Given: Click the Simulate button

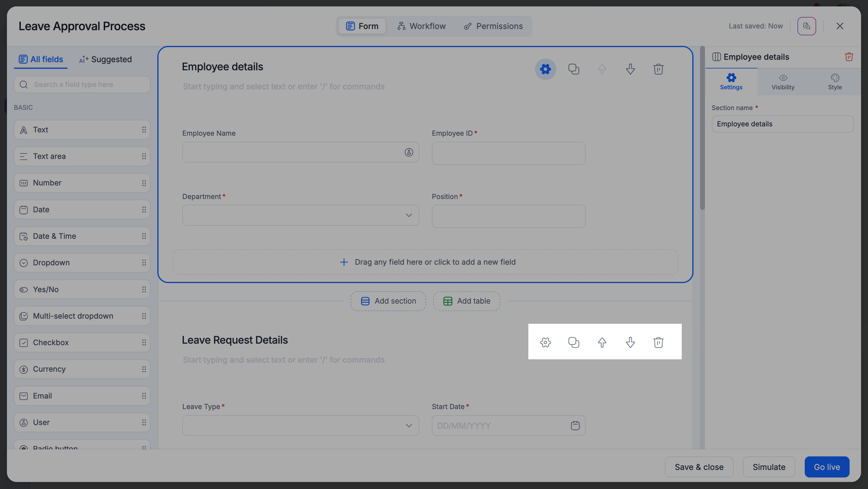Looking at the screenshot, I should click(x=768, y=467).
